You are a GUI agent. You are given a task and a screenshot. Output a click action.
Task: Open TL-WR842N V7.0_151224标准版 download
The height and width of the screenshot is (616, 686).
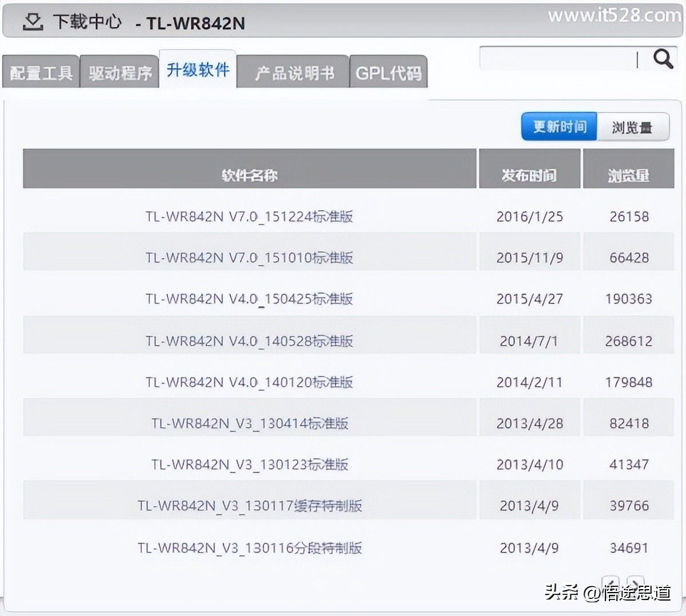[x=249, y=217]
